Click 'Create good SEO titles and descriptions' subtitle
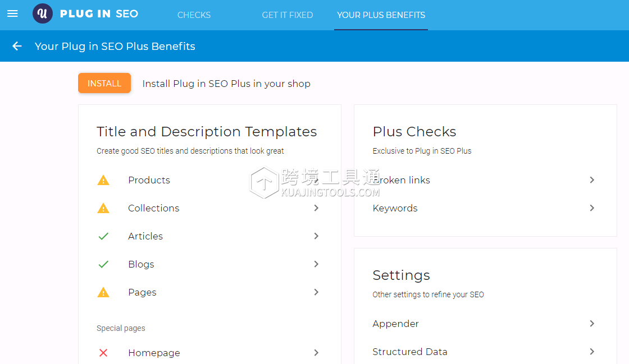This screenshot has height=364, width=629. (190, 151)
